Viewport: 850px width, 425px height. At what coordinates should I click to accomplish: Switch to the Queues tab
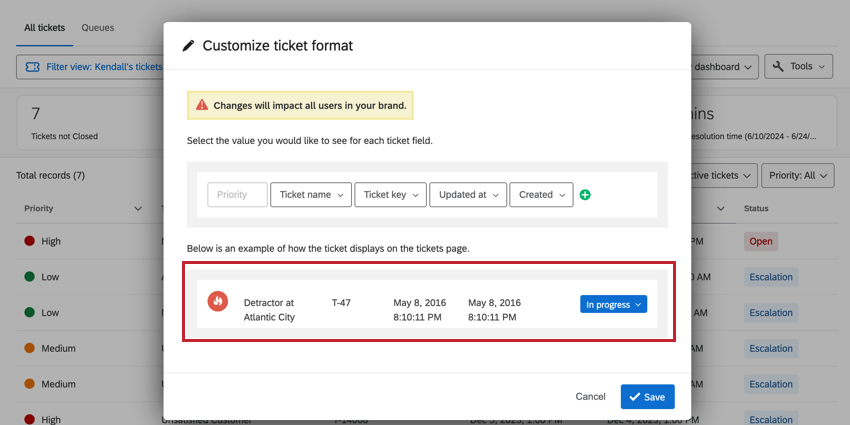[98, 28]
